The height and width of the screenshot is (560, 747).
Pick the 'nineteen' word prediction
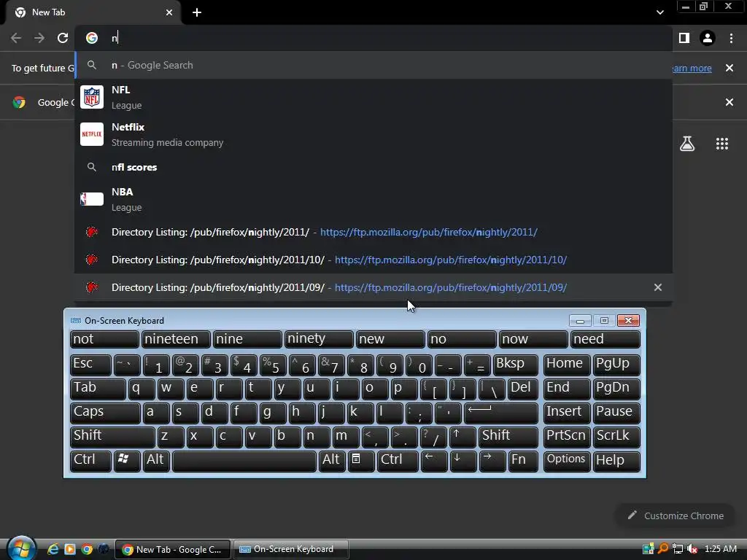(x=176, y=339)
